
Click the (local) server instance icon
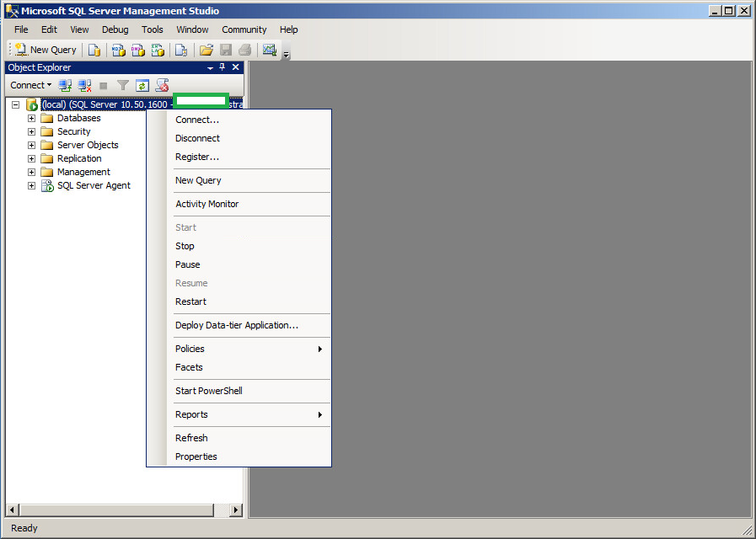pos(32,104)
